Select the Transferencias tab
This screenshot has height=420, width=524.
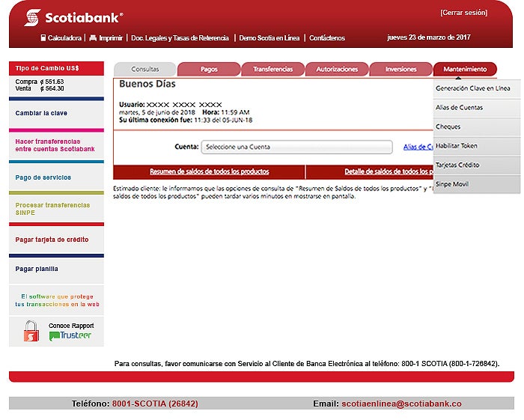(x=272, y=69)
